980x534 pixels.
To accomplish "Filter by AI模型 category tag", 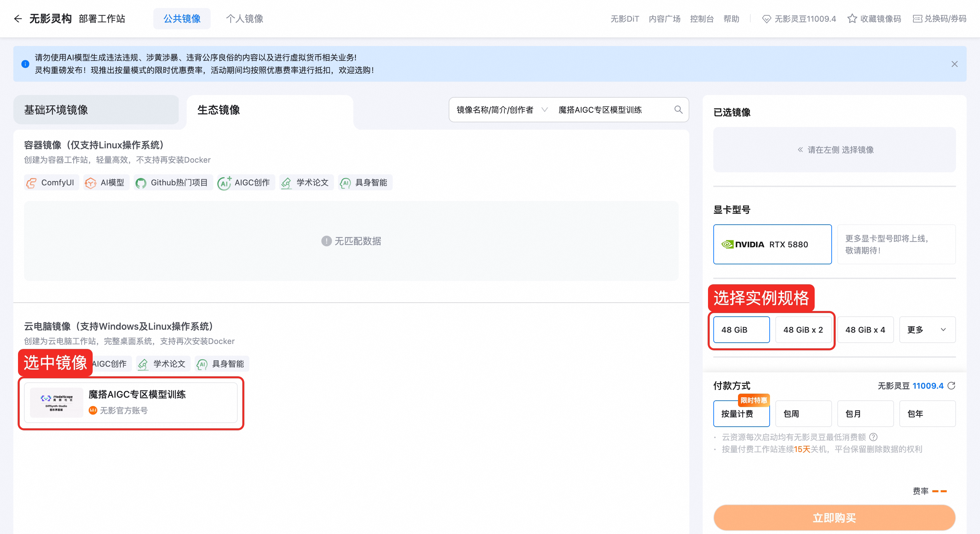I will click(x=106, y=183).
